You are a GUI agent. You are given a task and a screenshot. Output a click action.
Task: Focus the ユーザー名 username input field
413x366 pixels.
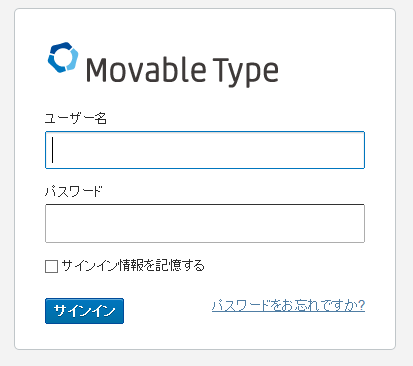point(205,150)
